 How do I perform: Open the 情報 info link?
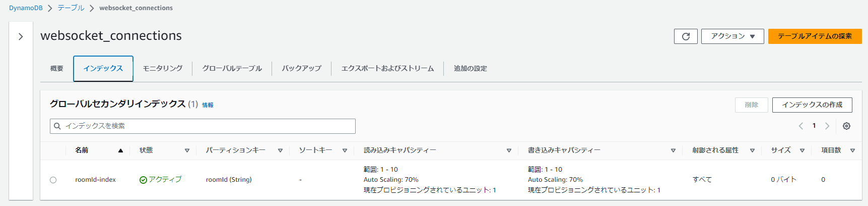208,105
